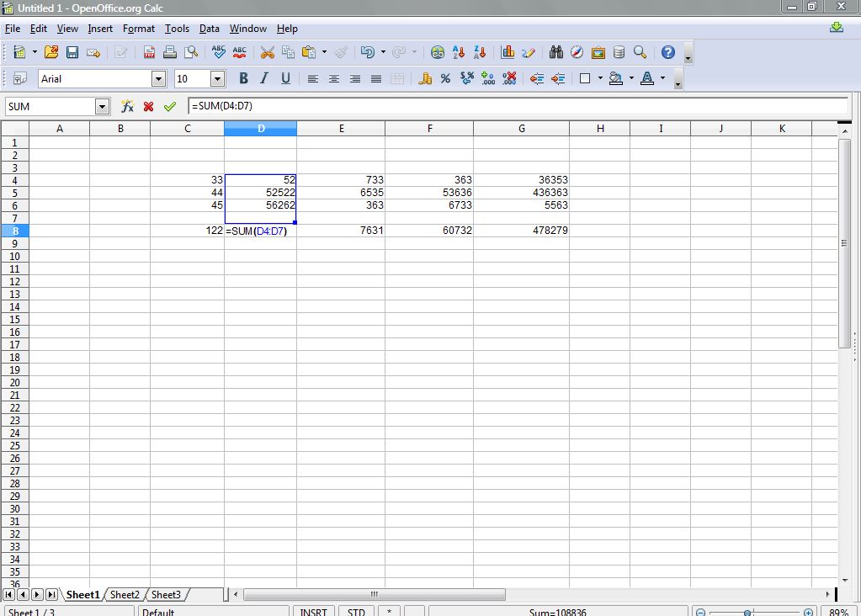Click the Copy icon
861x616 pixels.
pyautogui.click(x=288, y=52)
